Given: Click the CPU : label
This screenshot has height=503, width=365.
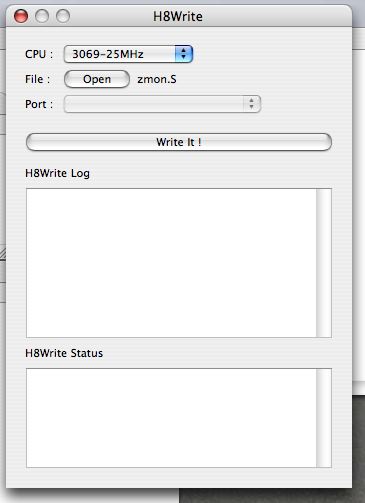Looking at the screenshot, I should click(39, 54).
